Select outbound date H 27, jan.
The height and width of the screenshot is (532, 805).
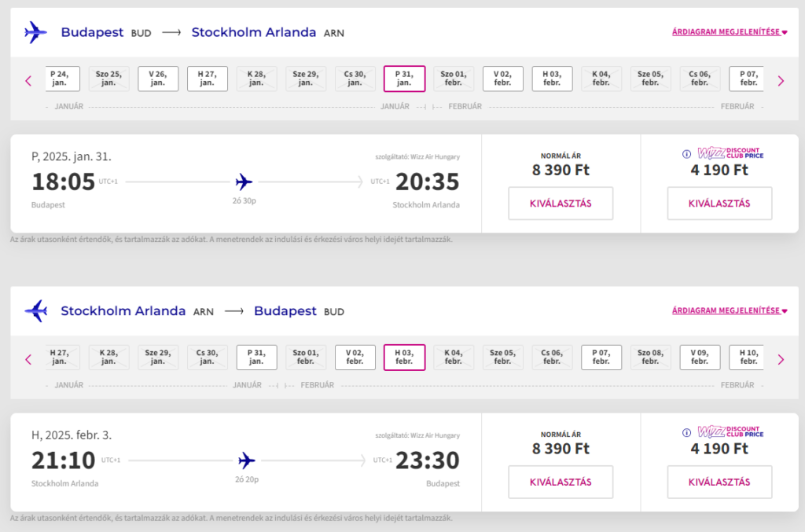(x=208, y=79)
